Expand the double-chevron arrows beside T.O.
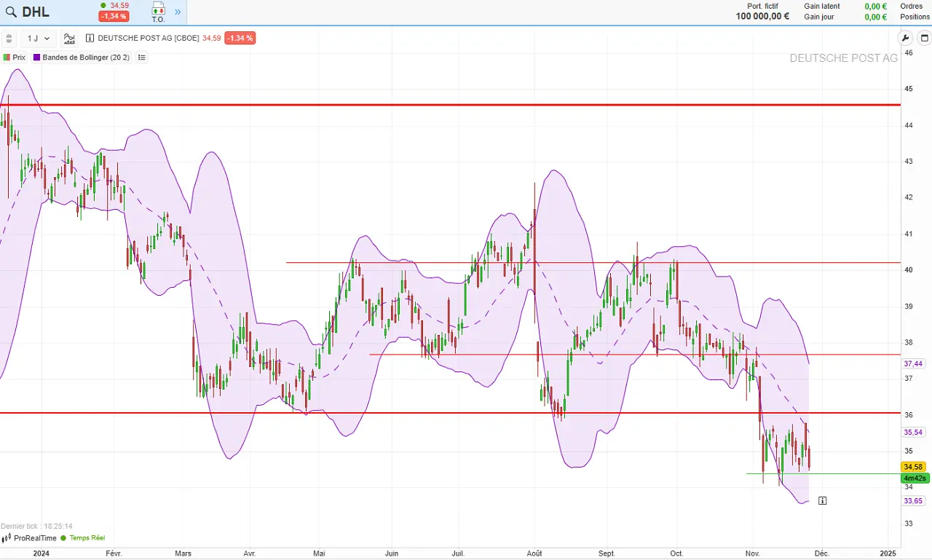This screenshot has height=560, width=932. pyautogui.click(x=177, y=12)
